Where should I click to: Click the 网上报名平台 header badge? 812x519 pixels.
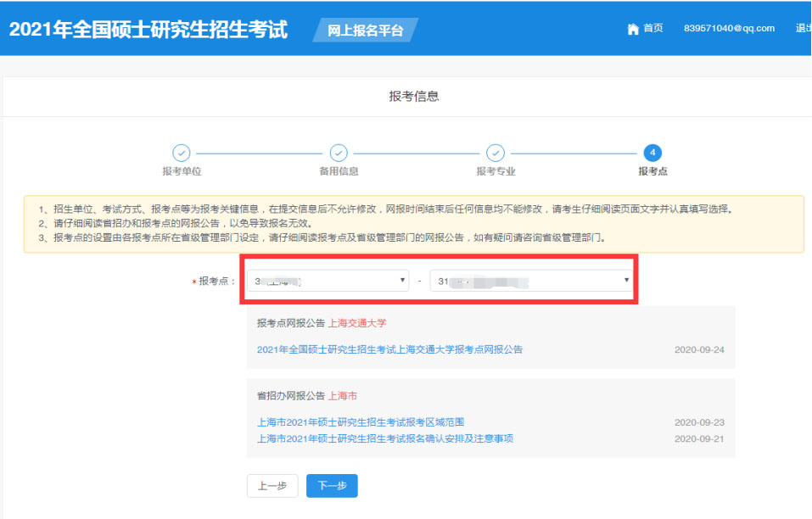pos(365,31)
